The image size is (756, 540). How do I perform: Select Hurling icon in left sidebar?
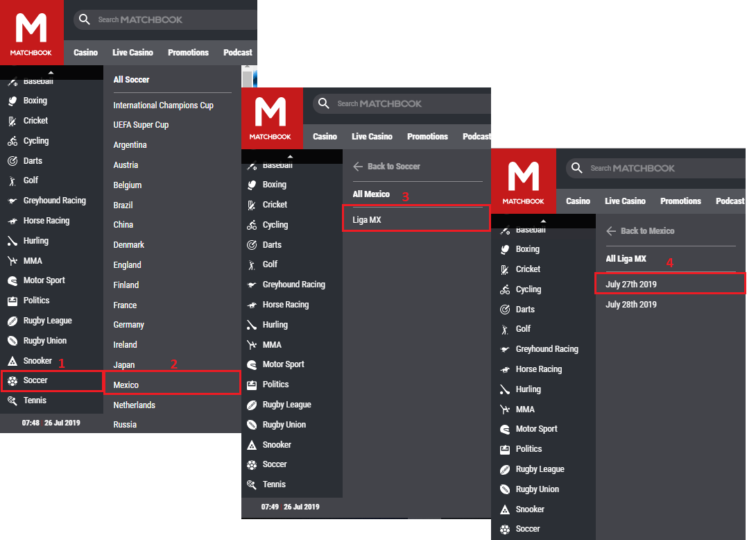[x=12, y=241]
